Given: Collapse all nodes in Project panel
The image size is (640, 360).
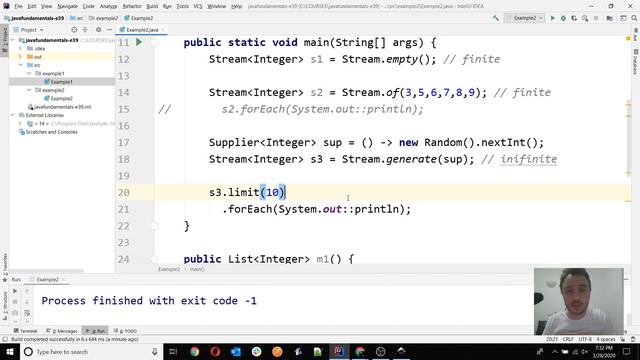Looking at the screenshot, I should pos(85,30).
